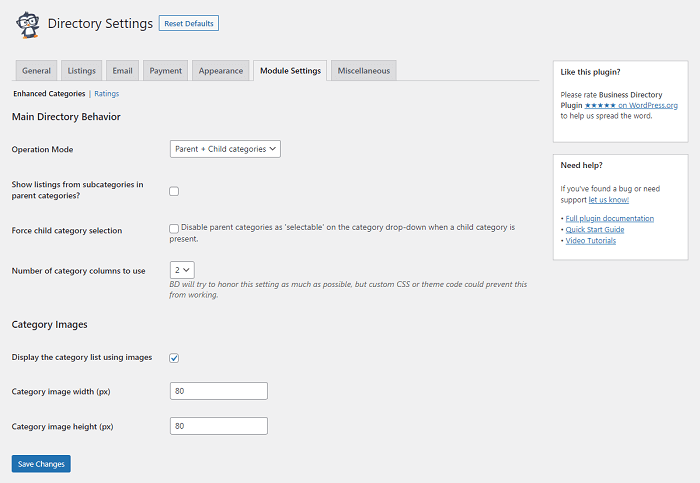Click the Save Changes button
This screenshot has height=483, width=700.
point(41,464)
